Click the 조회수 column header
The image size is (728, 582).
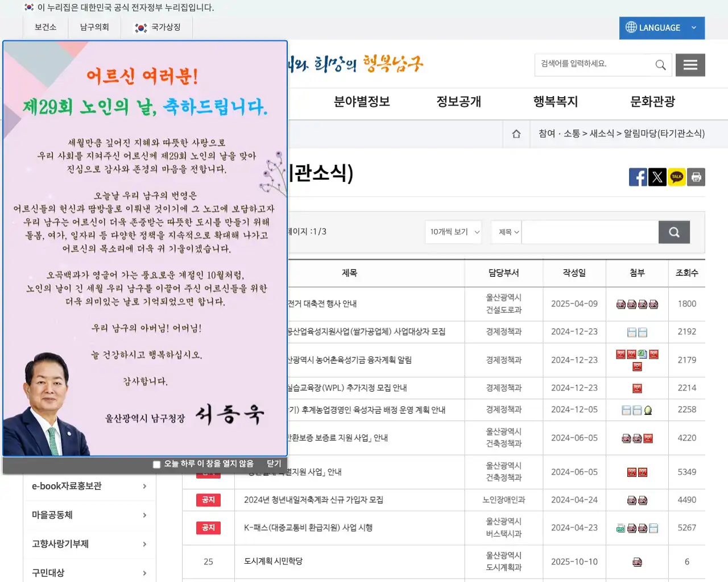coord(686,273)
